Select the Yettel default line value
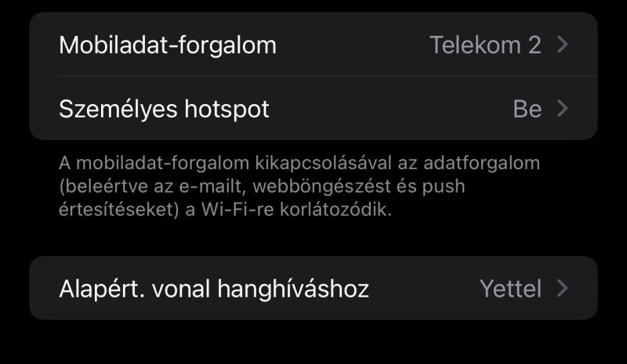This screenshot has width=627, height=364. pos(511,289)
